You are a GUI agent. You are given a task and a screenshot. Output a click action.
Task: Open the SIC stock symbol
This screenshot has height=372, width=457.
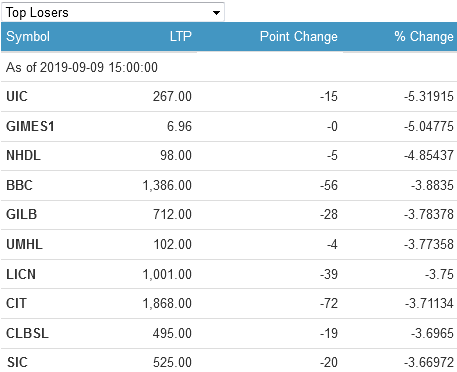pyautogui.click(x=17, y=362)
